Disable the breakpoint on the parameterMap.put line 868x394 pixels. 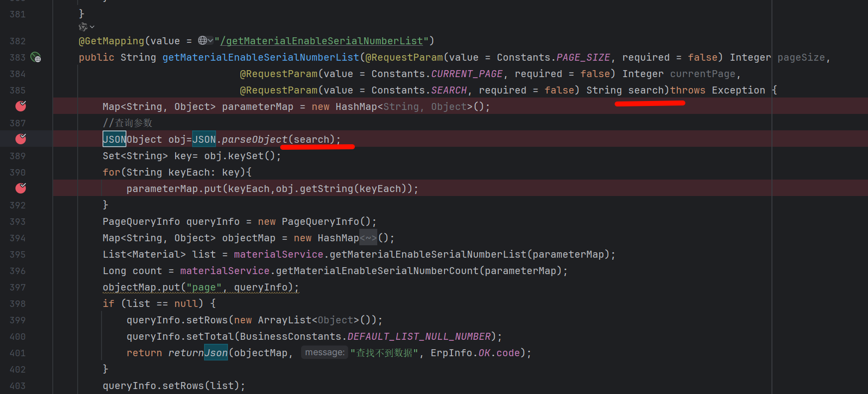(x=21, y=189)
